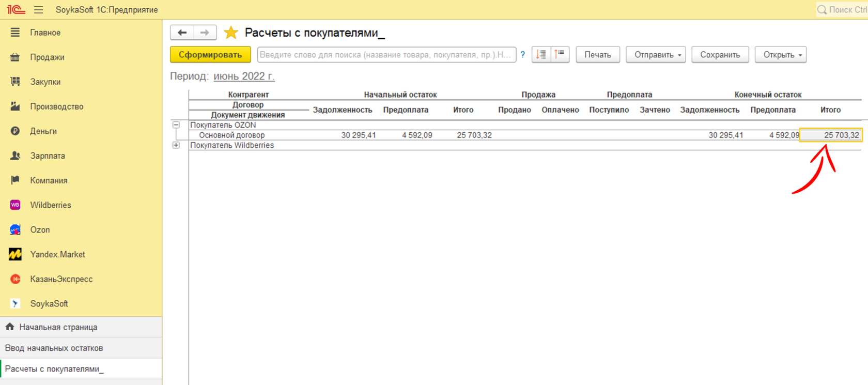Viewport: 868px width, 385px height.
Task: Click the 1C logo icon
Action: (x=16, y=10)
